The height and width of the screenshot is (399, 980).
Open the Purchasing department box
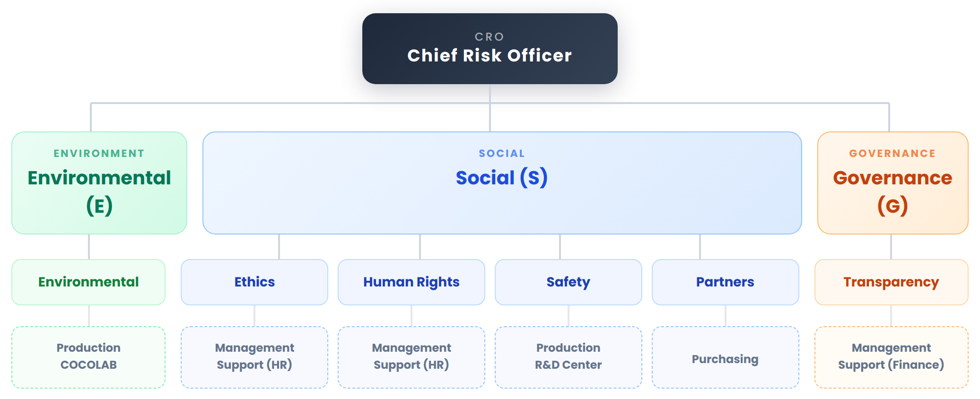tap(725, 359)
